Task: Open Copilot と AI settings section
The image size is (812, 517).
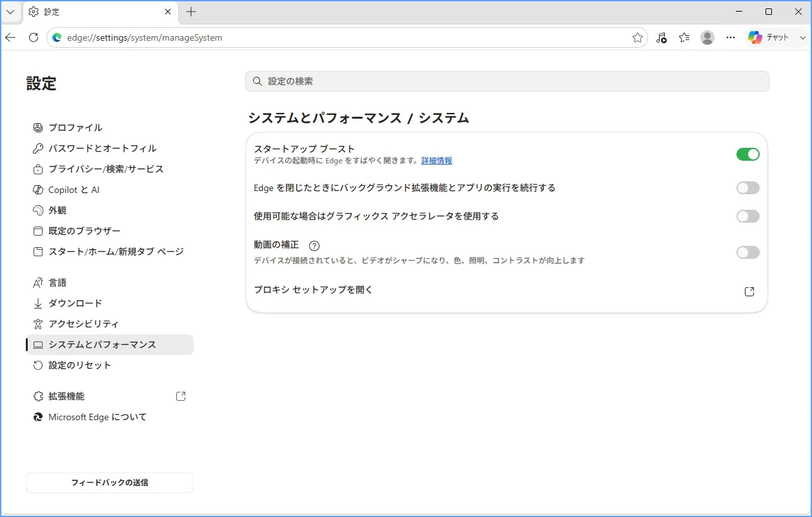Action: pyautogui.click(x=110, y=190)
